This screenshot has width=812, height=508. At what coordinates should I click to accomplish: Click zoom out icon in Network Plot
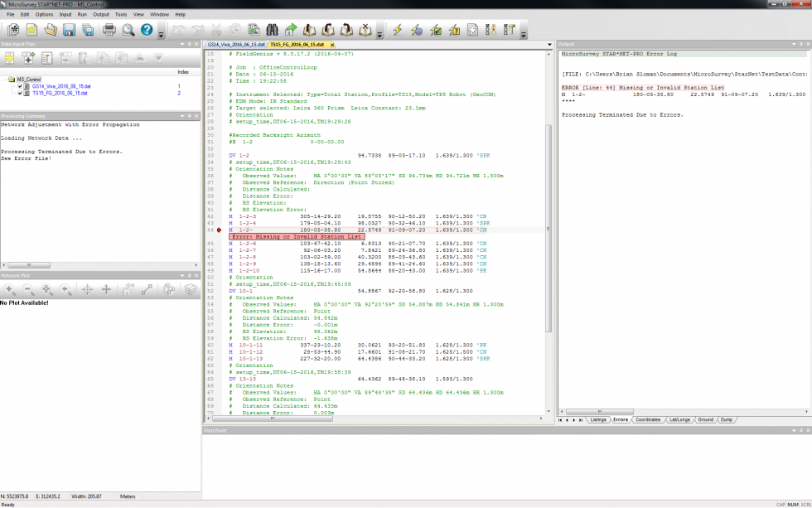pyautogui.click(x=29, y=290)
